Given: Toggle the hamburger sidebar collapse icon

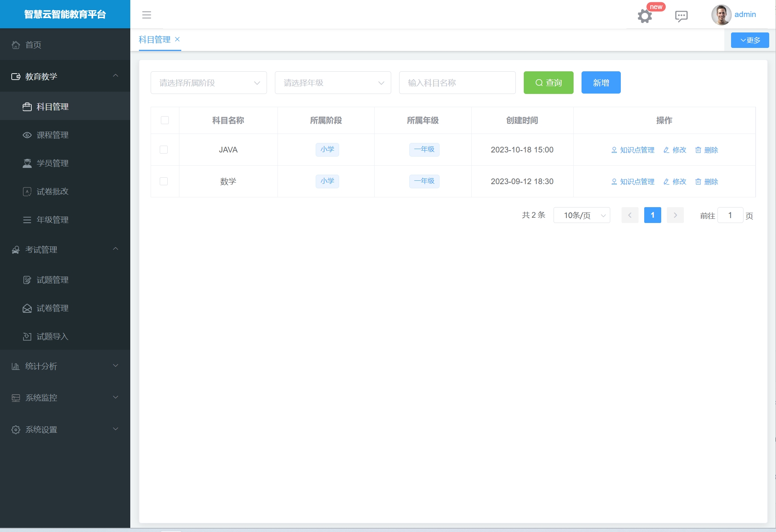Looking at the screenshot, I should [x=147, y=15].
